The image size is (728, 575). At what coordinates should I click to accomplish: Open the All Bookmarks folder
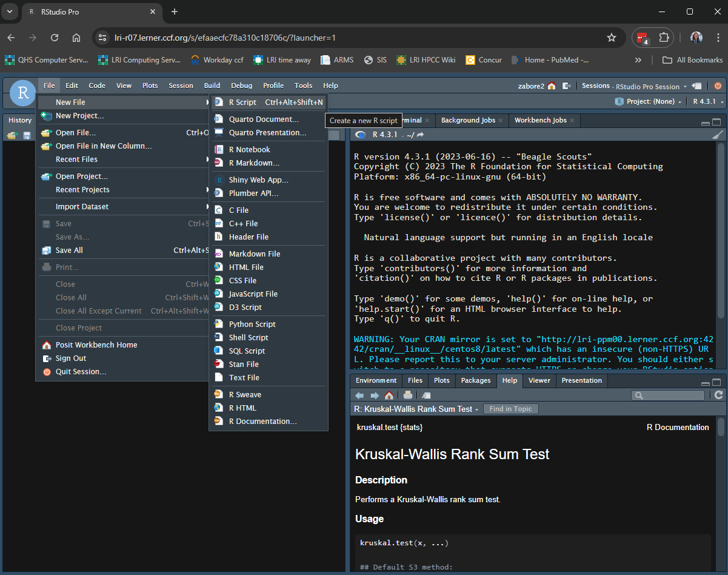click(x=692, y=60)
